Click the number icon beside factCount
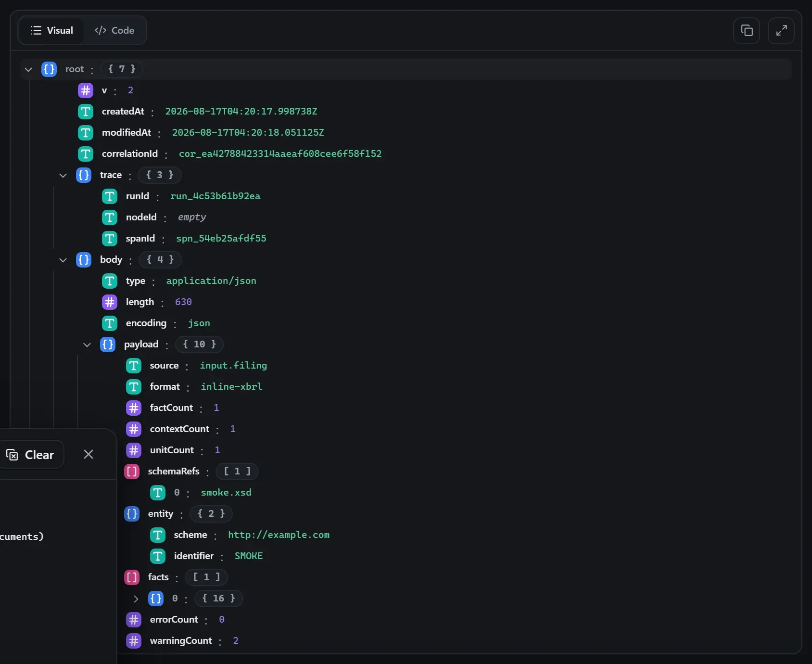This screenshot has width=812, height=664. (134, 408)
